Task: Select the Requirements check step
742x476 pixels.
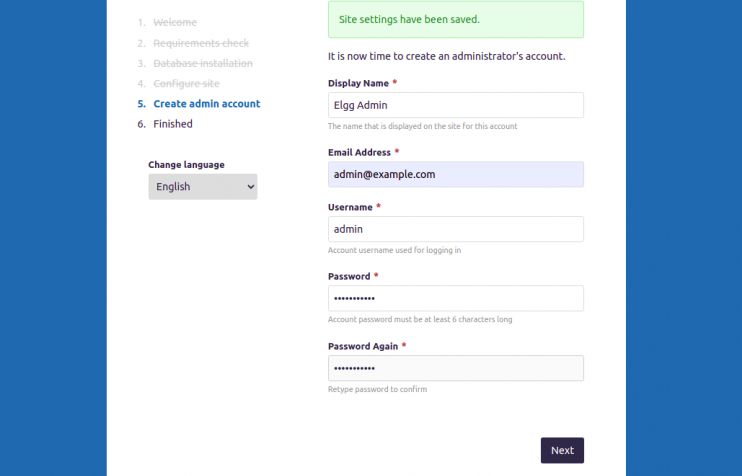Action: (201, 43)
